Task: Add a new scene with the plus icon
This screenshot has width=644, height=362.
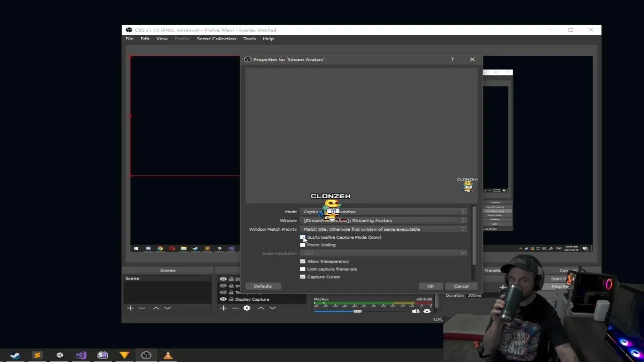Action: coord(130,308)
